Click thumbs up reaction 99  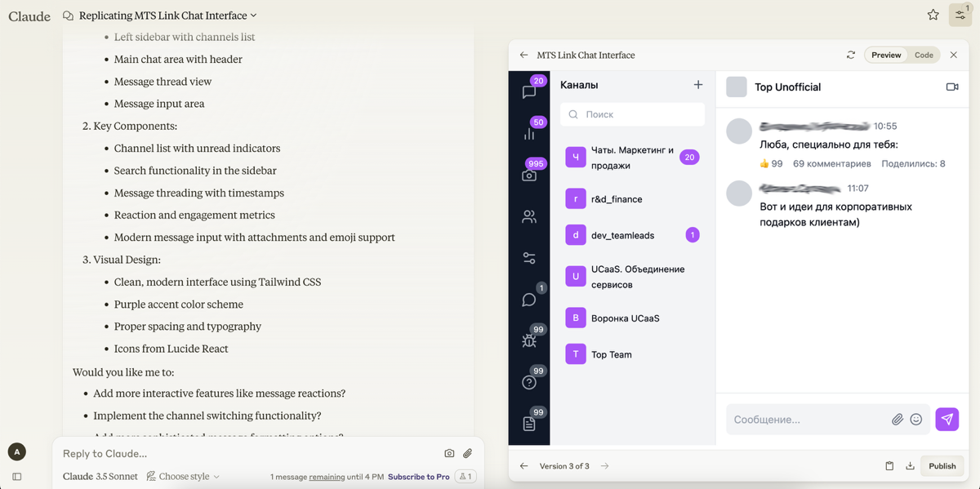click(771, 163)
